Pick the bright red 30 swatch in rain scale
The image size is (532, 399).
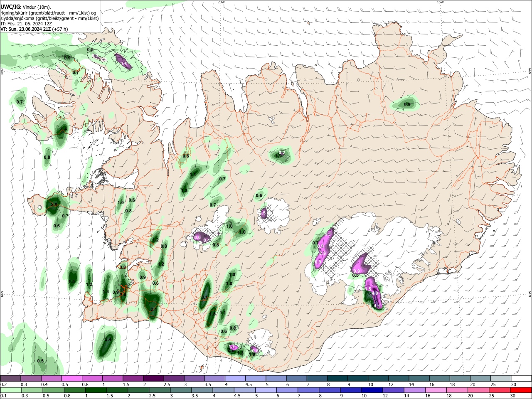pyautogui.click(x=521, y=390)
